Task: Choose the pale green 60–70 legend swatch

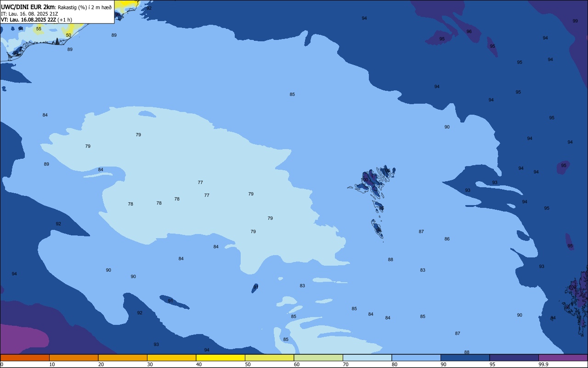Action: pyautogui.click(x=318, y=357)
